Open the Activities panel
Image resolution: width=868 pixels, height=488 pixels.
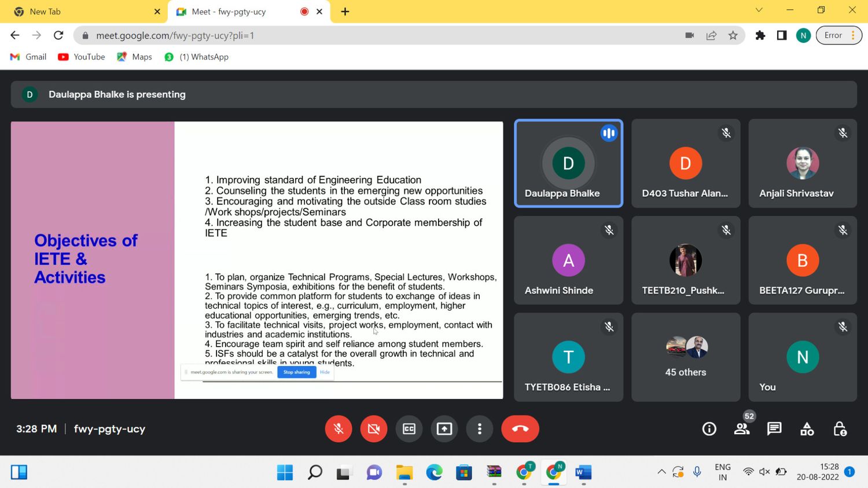(x=807, y=429)
